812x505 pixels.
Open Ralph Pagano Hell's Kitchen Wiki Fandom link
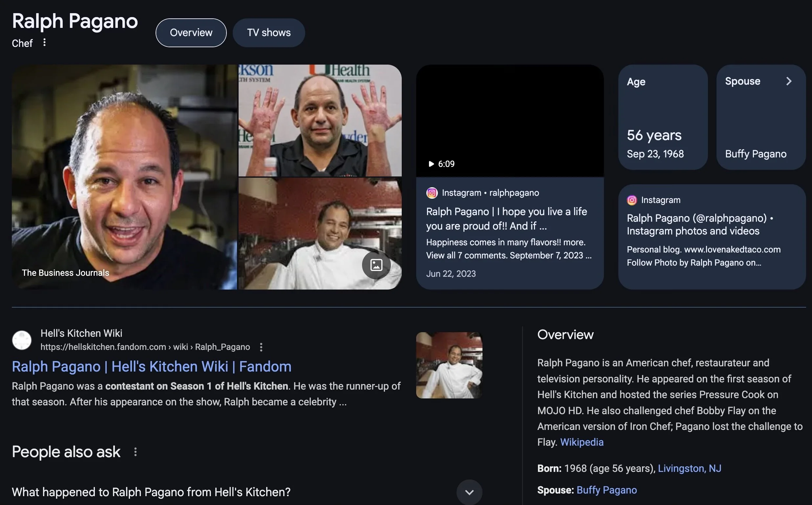point(151,366)
